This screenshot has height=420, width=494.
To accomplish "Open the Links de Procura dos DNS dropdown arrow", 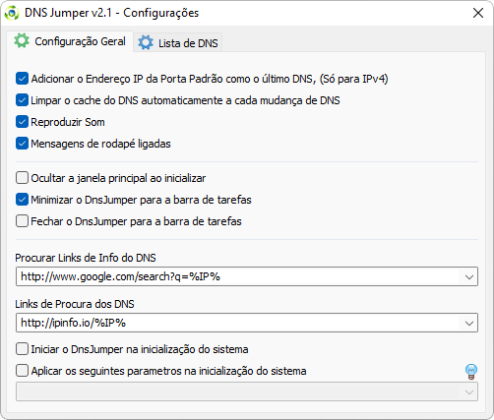I will pyautogui.click(x=469, y=323).
